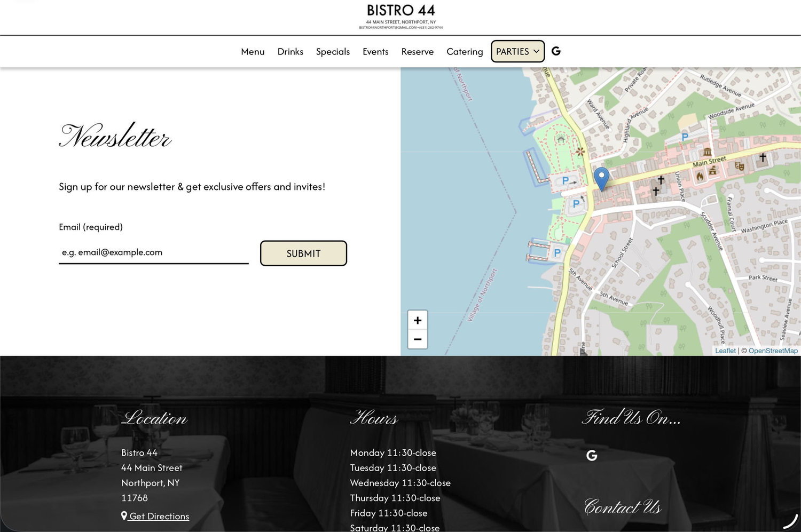Screen dimensions: 801x532
Task: Click the BISTRO 44 logo header
Action: 401,16
